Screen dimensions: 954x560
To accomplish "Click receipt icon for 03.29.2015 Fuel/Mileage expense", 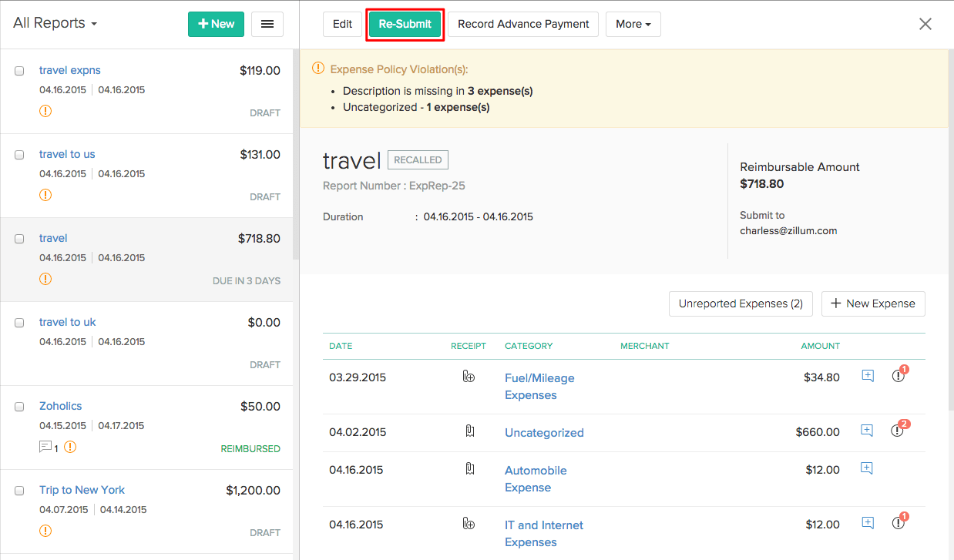I will click(469, 377).
